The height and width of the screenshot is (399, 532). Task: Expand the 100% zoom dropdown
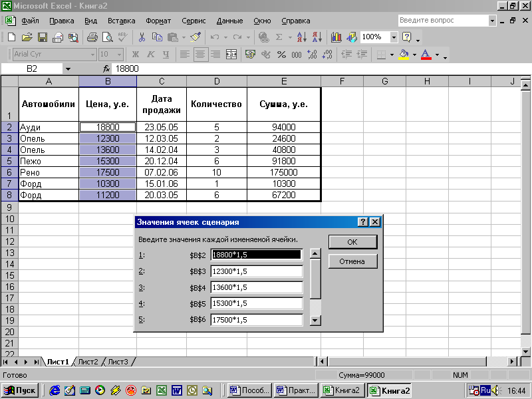(394, 37)
